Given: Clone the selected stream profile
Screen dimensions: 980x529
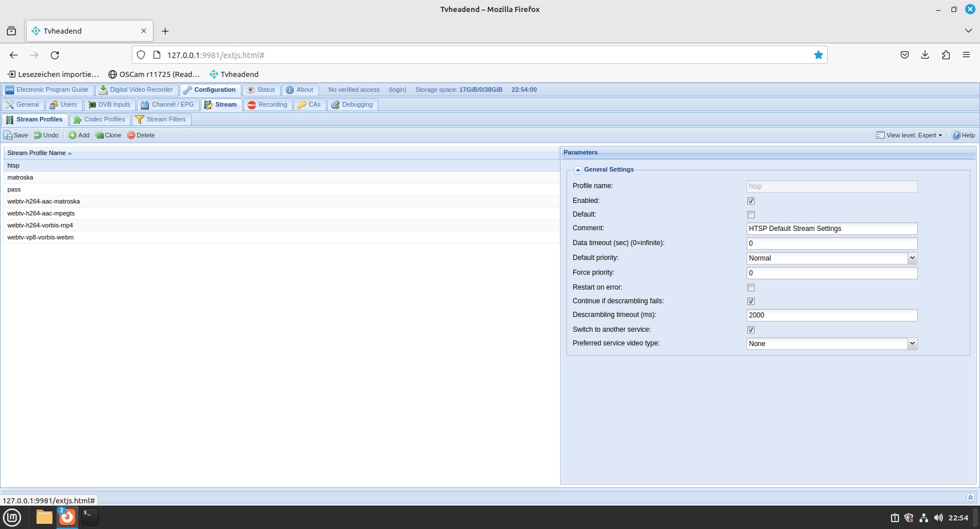Looking at the screenshot, I should click(x=108, y=136).
